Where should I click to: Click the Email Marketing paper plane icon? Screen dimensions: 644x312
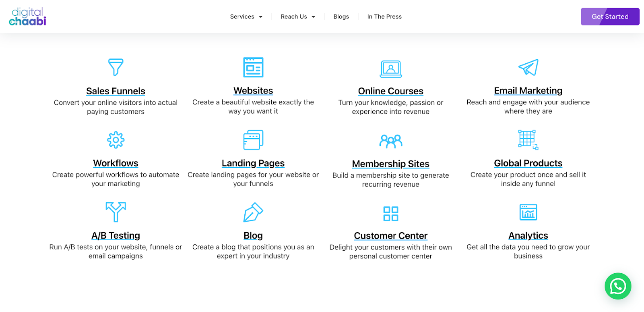click(x=528, y=67)
